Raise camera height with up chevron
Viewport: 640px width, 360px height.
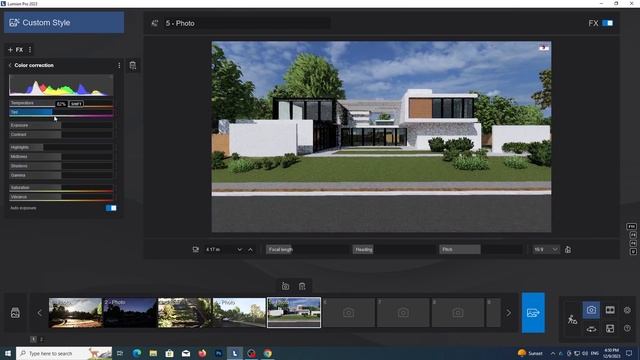pyautogui.click(x=251, y=250)
